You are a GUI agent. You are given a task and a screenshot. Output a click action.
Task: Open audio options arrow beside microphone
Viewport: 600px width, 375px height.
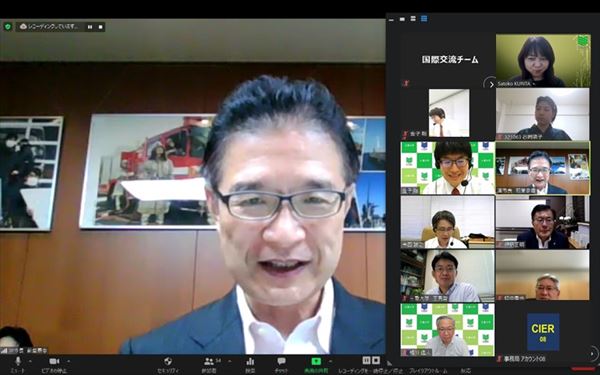tap(30, 361)
